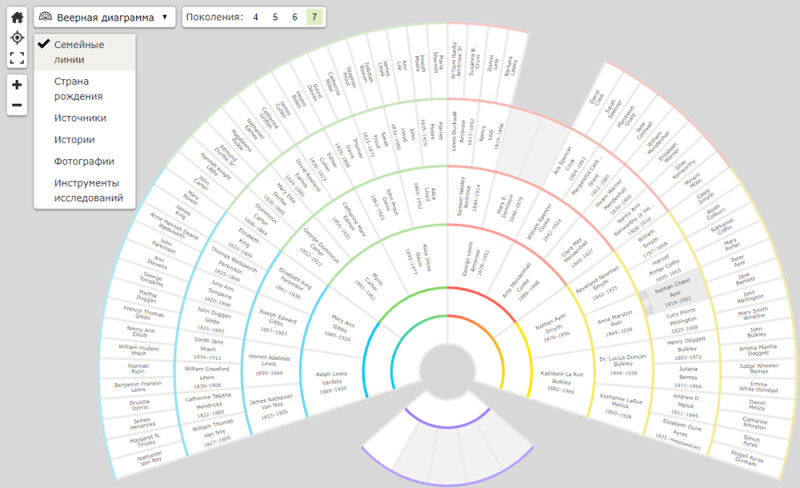Select Joseph Edward Gibbs segment
The image size is (800, 488).
pyautogui.click(x=278, y=322)
